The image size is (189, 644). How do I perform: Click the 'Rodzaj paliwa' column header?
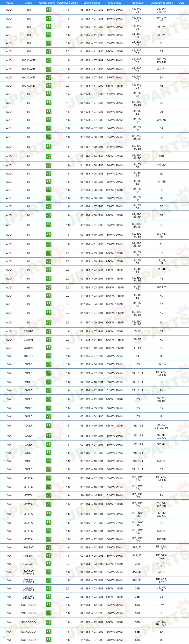(47, 3)
